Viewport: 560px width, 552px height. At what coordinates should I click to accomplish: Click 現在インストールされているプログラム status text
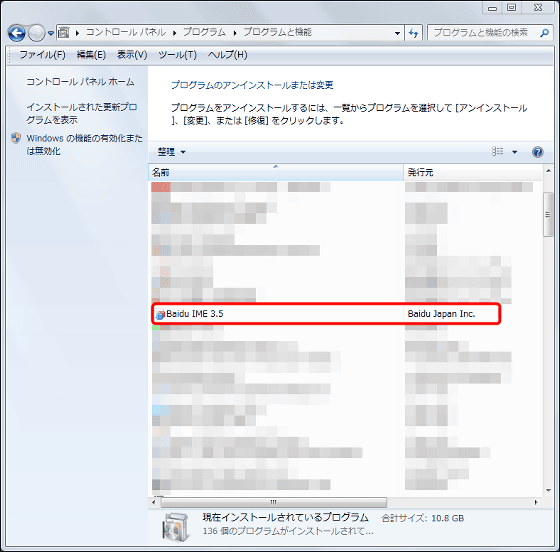285,517
